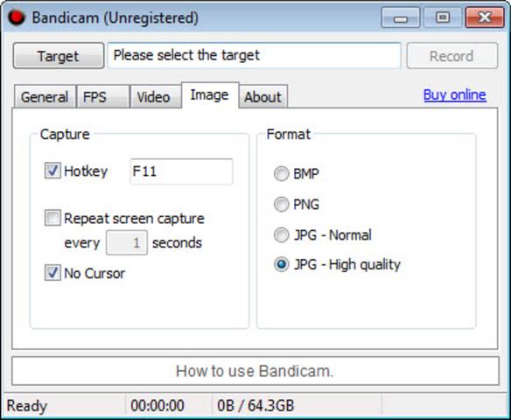Click the red Bandicam logo icon

(x=16, y=17)
